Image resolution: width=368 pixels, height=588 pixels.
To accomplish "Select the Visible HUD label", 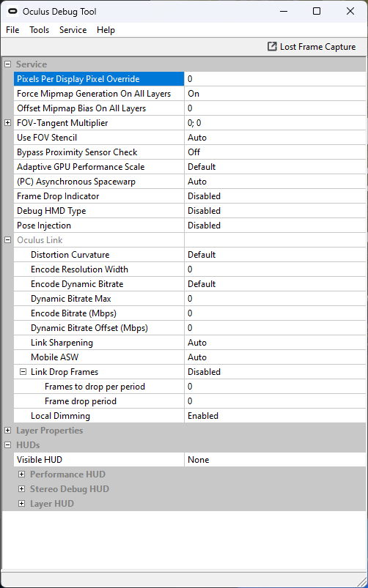I will [x=40, y=460].
